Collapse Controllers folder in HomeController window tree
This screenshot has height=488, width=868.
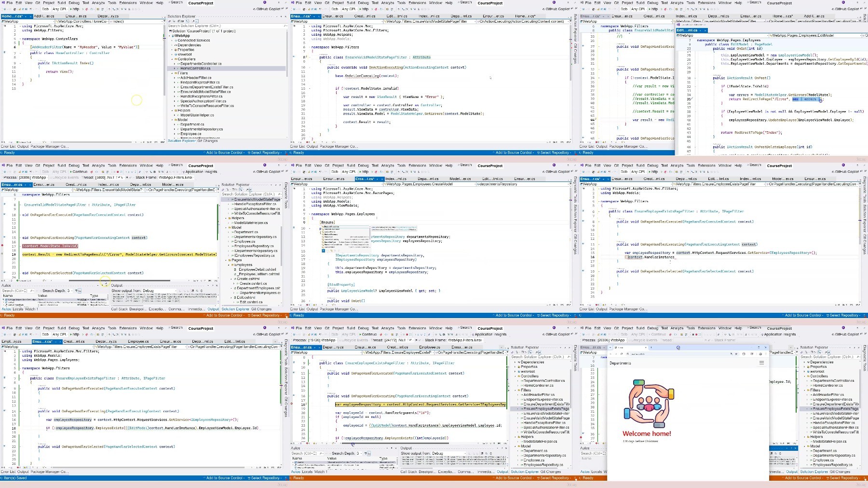pos(172,59)
